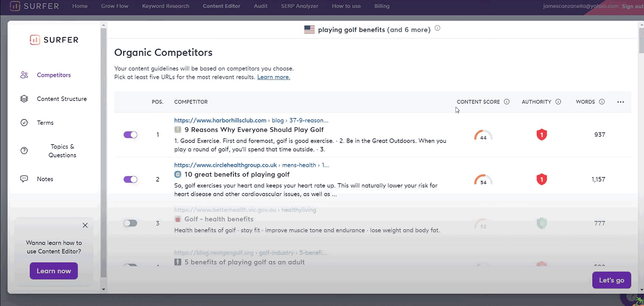Click the info icon next to Content Score
This screenshot has width=644, height=306.
pos(507,102)
